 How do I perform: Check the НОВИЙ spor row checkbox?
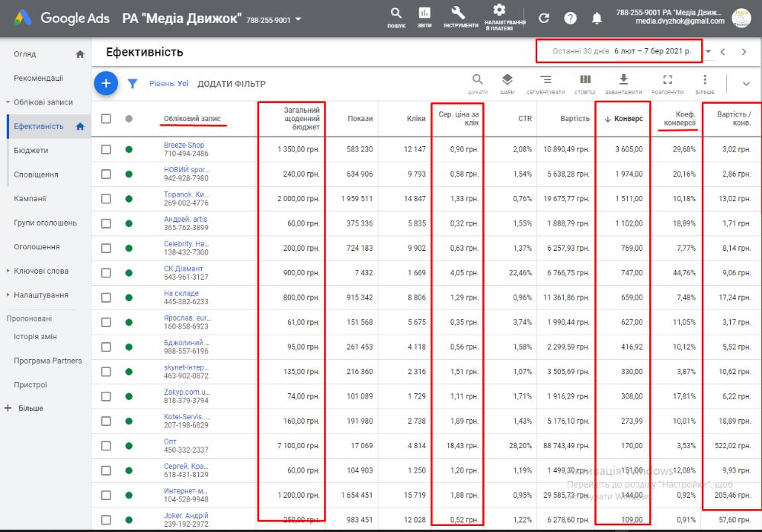click(106, 174)
